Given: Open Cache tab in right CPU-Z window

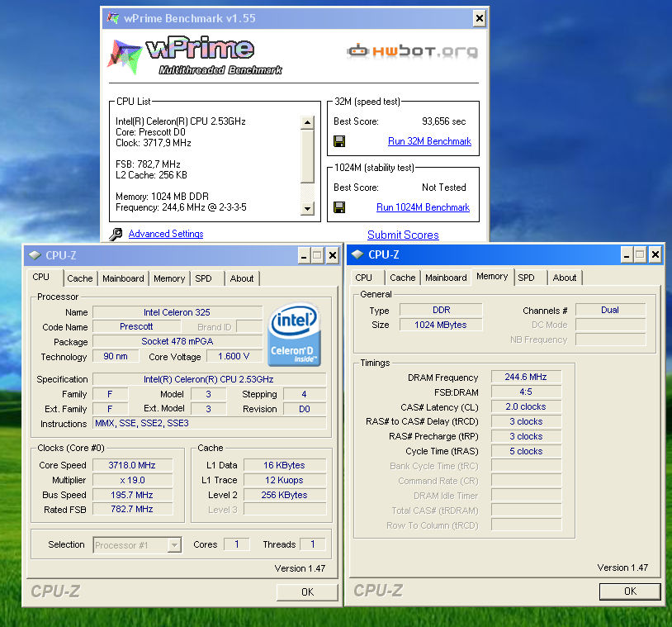Looking at the screenshot, I should (402, 278).
